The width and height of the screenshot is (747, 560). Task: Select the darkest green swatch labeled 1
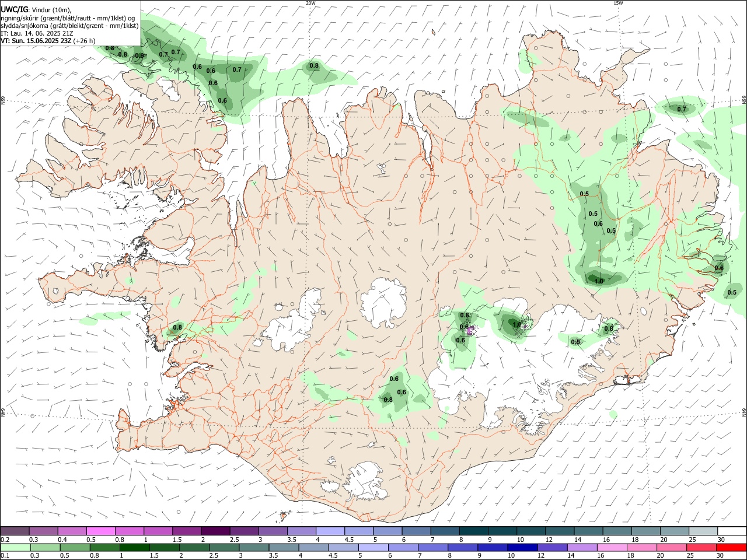(135, 547)
